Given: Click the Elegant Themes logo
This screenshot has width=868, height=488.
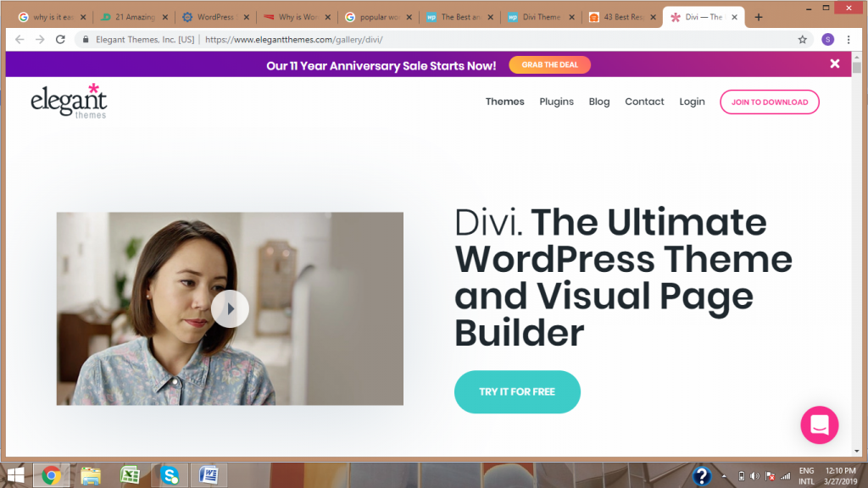Looking at the screenshot, I should tap(69, 101).
